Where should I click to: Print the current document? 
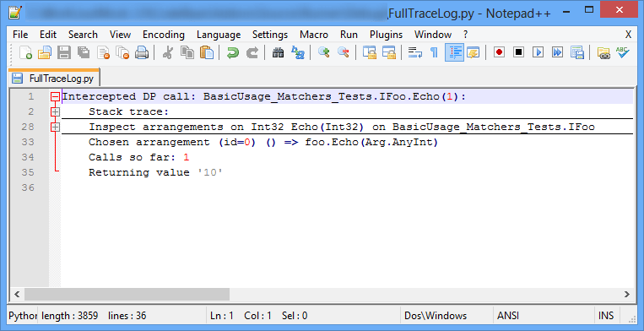[x=142, y=52]
